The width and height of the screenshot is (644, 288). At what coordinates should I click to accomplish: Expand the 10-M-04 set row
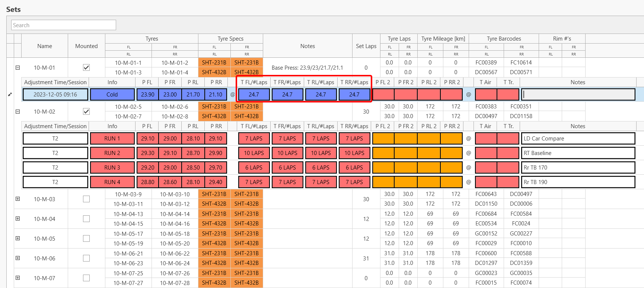pyautogui.click(x=17, y=219)
